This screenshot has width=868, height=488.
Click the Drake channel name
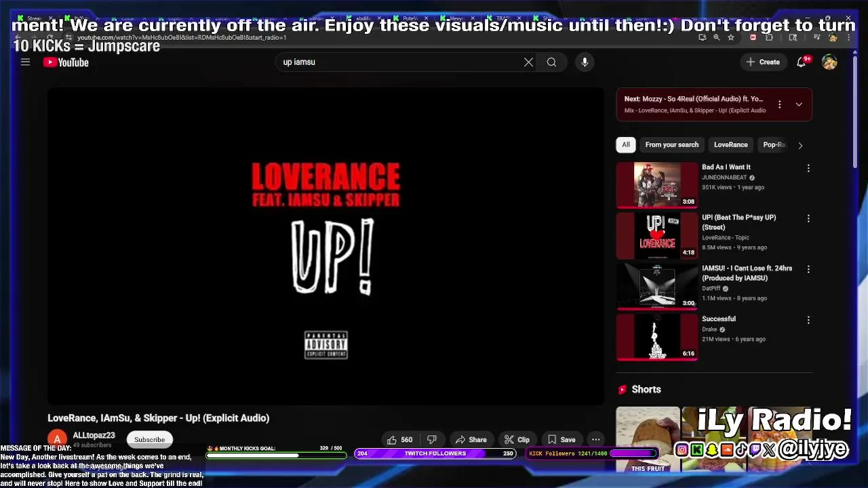tap(709, 329)
